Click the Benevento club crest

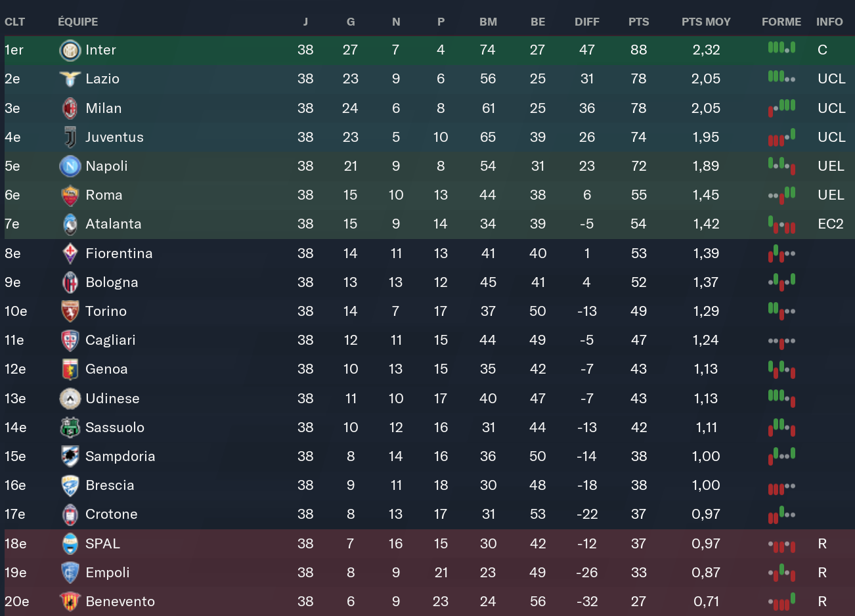[x=70, y=602]
